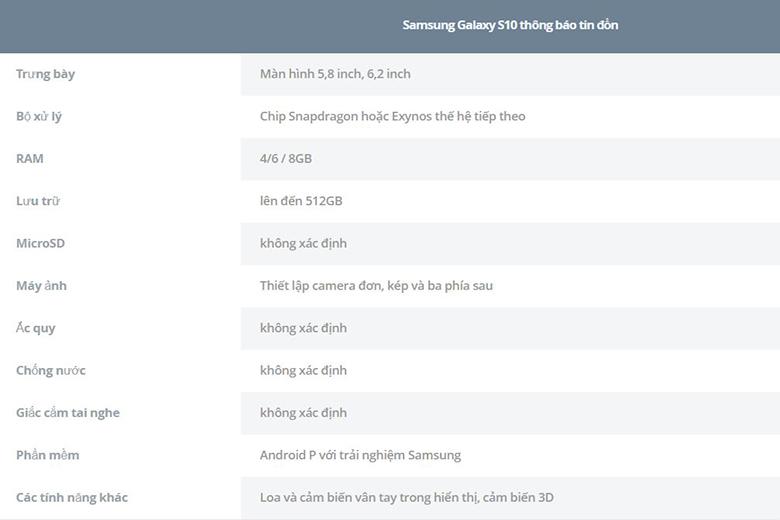Select the Bộ xử lý row label
The height and width of the screenshot is (520, 780).
[39, 116]
